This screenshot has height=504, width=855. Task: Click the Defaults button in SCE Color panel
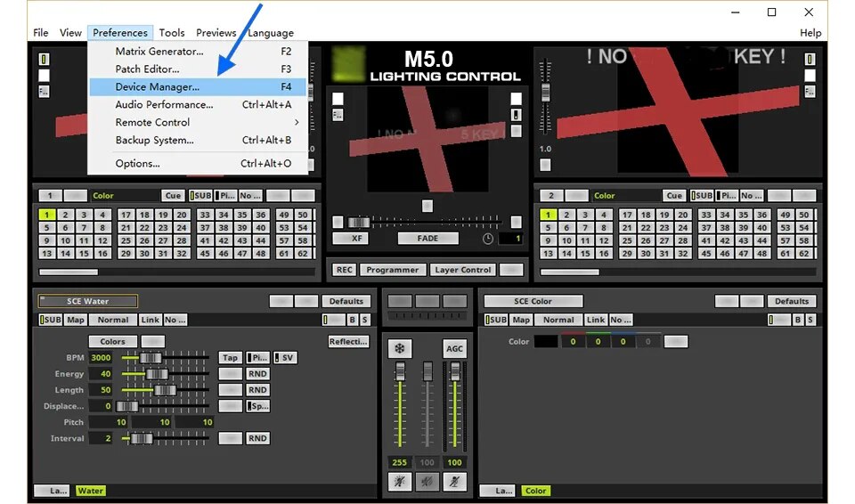[x=790, y=301]
